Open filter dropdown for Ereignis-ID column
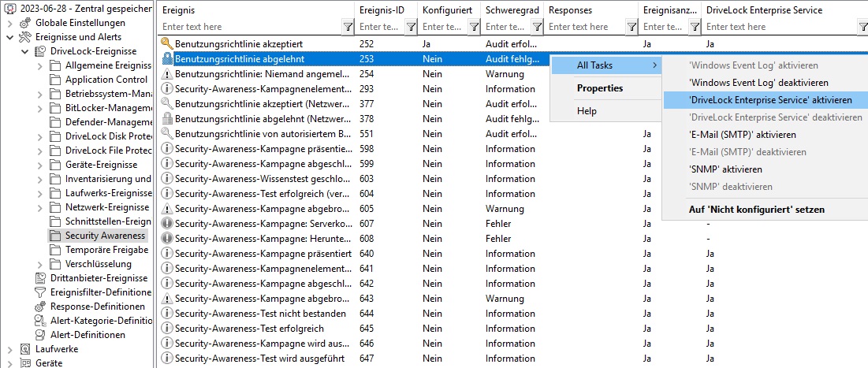Viewport: 868px width, 368px height. pos(411,27)
